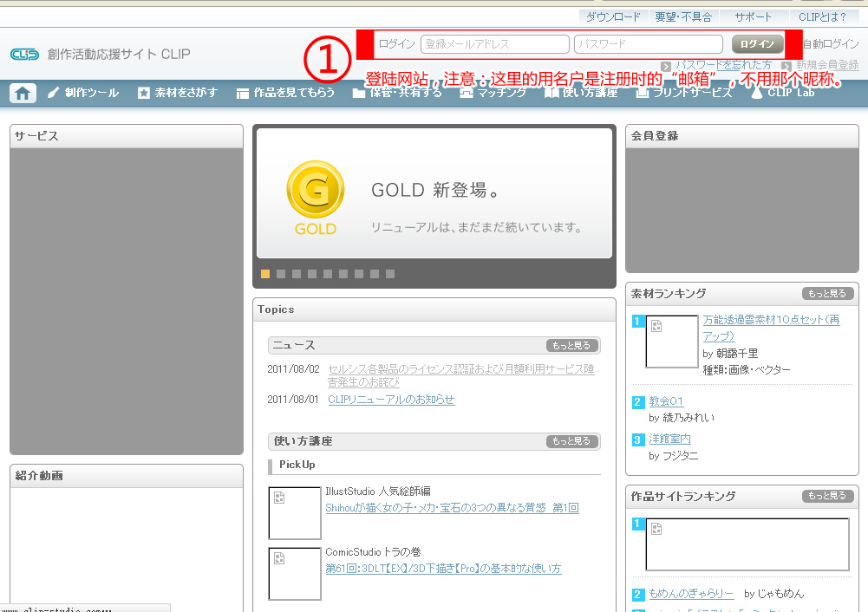Open the マッチング menu

click(x=493, y=93)
